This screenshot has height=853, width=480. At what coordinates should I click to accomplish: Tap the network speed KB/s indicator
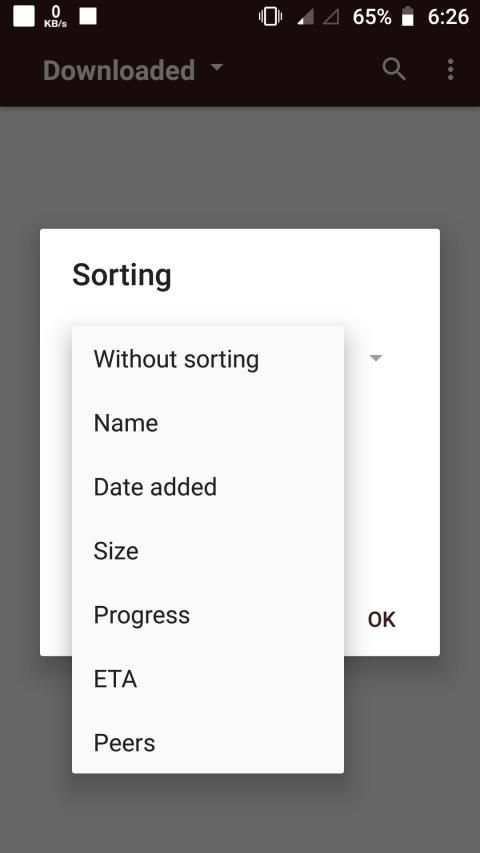pyautogui.click(x=56, y=17)
